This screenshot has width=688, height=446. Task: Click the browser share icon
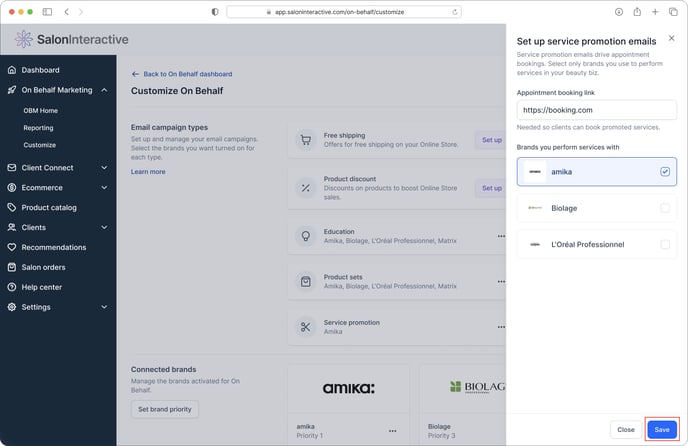637,12
